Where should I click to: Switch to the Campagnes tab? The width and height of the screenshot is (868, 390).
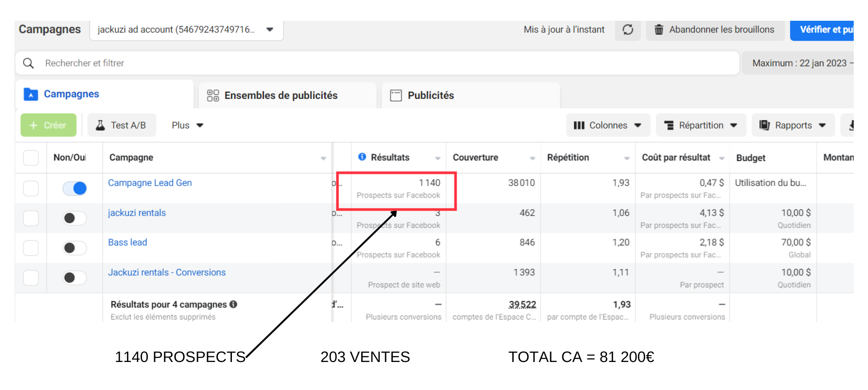[105, 94]
